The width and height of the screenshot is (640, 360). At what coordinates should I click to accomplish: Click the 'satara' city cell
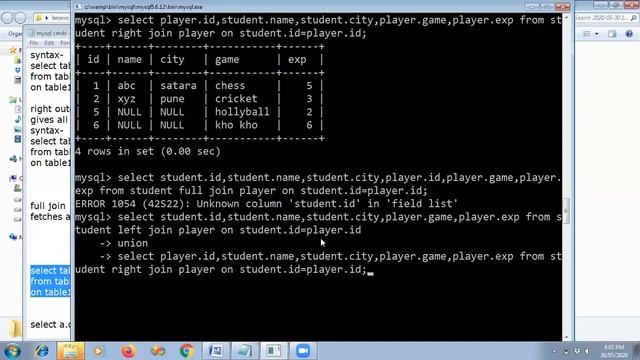click(178, 86)
